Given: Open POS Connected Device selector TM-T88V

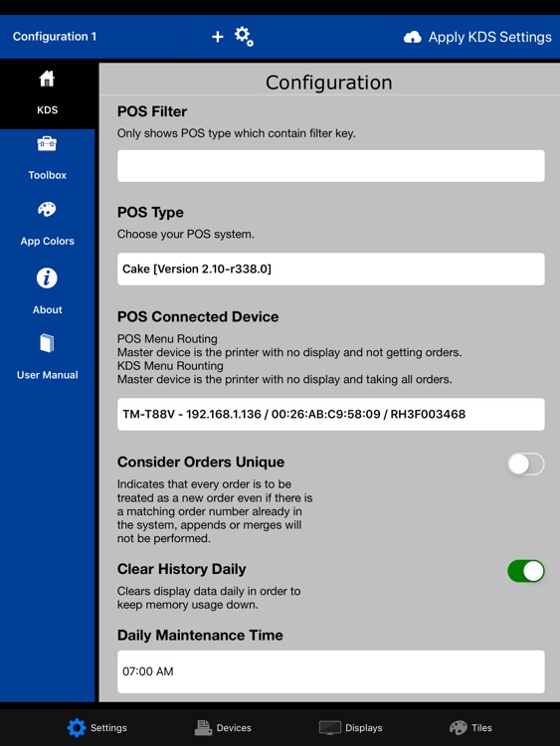Looking at the screenshot, I should [330, 414].
